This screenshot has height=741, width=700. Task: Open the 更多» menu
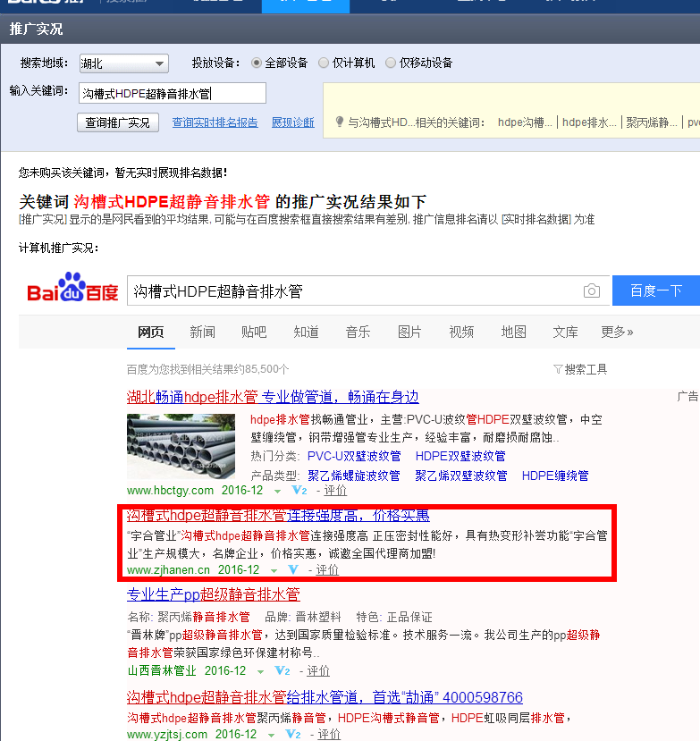click(617, 333)
